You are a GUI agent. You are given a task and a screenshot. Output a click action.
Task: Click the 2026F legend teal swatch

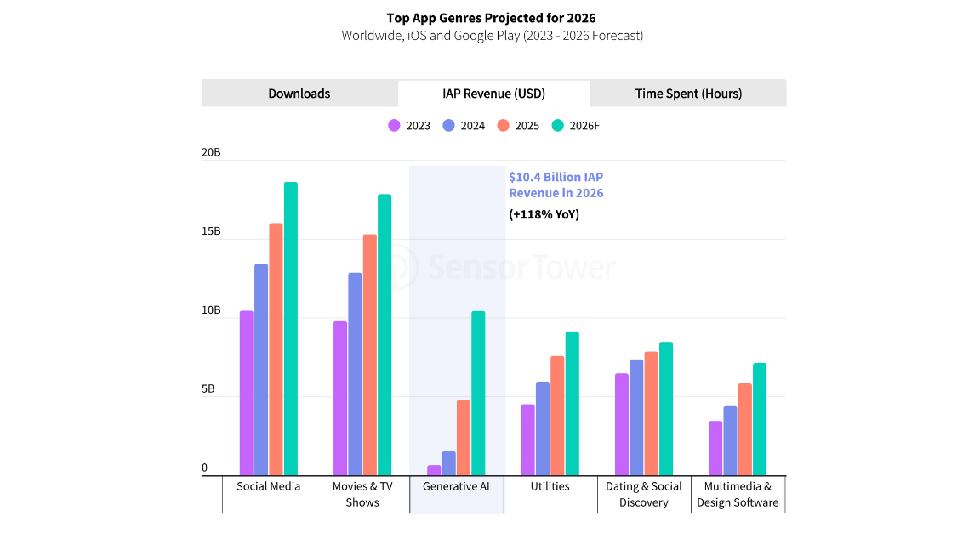pos(558,126)
